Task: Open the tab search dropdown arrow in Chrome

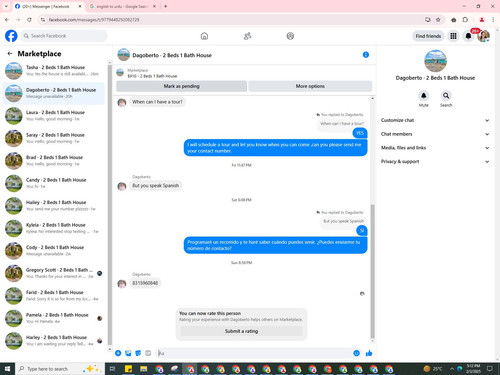Action: click(6, 6)
